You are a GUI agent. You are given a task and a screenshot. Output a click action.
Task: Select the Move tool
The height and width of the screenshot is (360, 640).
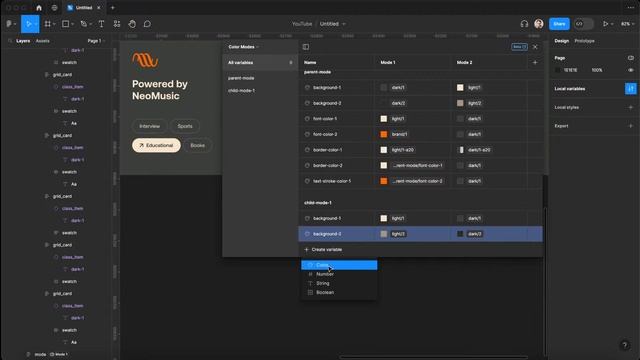point(28,24)
